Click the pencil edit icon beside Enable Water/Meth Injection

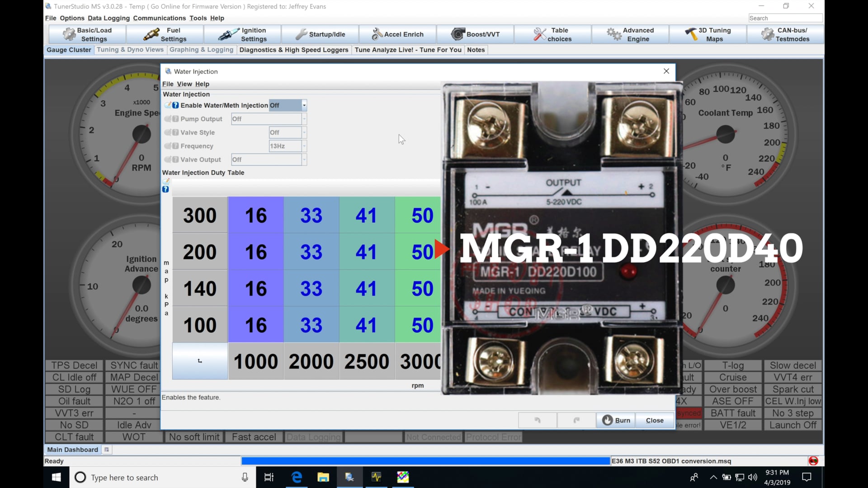click(167, 105)
